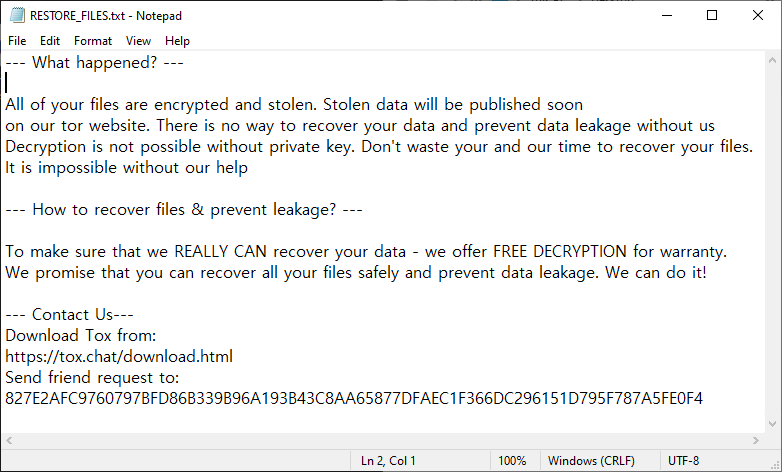782x472 pixels.
Task: Click the tox.chat download URL text
Action: click(x=119, y=357)
